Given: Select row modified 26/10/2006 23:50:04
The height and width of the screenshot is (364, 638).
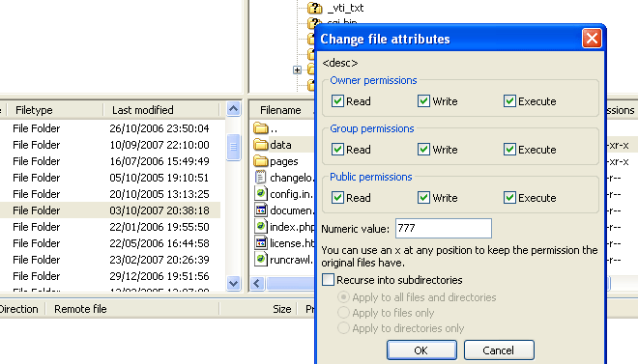Looking at the screenshot, I should 110,128.
